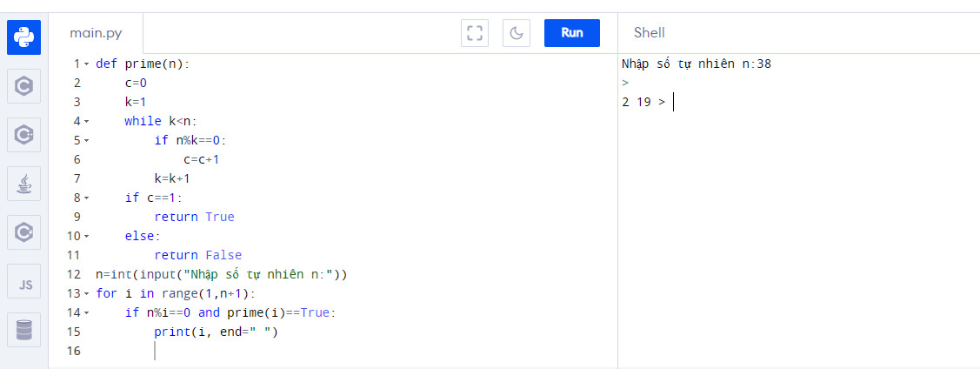Open the SQL database icon
The height and width of the screenshot is (369, 980).
tap(23, 330)
